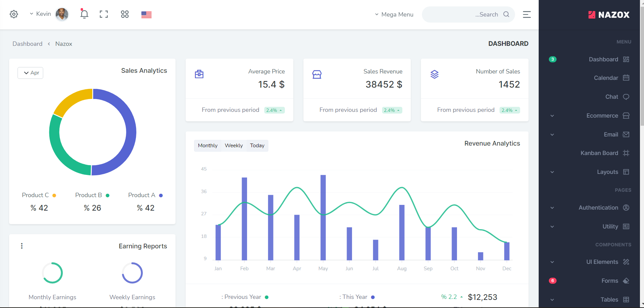
Task: Toggle fullscreen mode icon
Action: pos(104,14)
